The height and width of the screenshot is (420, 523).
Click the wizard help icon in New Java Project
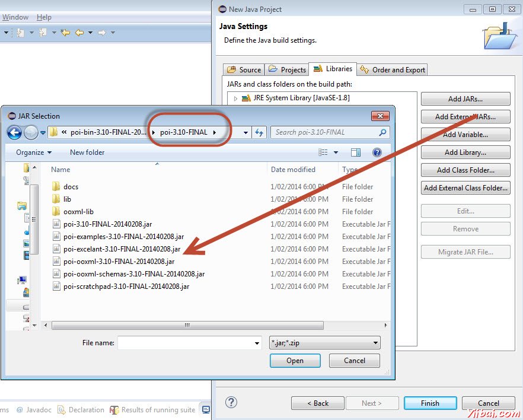coord(231,403)
